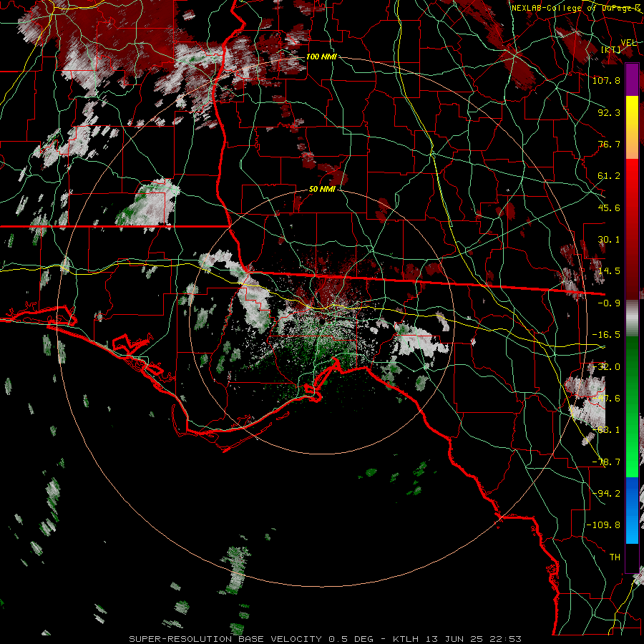The width and height of the screenshot is (644, 644).
Task: Click the -32.0 velocity scale value
Action: [x=606, y=367]
